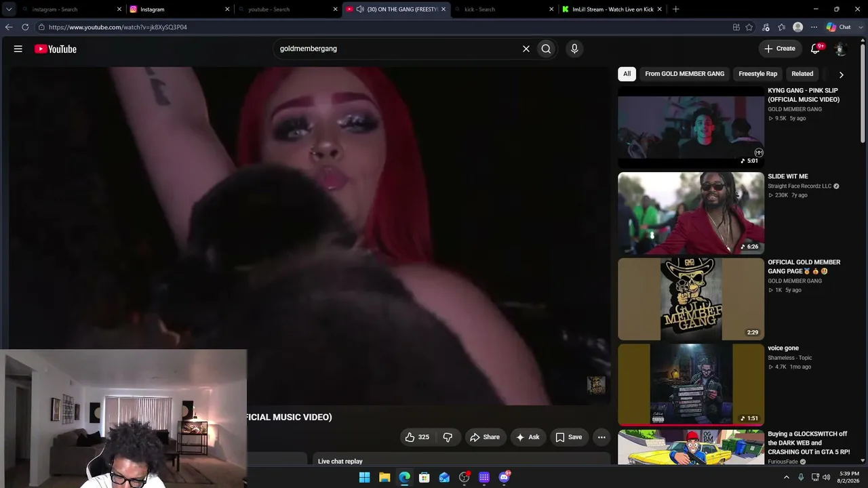Clear the goldmembergang search text
This screenshot has width=868, height=488.
pyautogui.click(x=526, y=49)
